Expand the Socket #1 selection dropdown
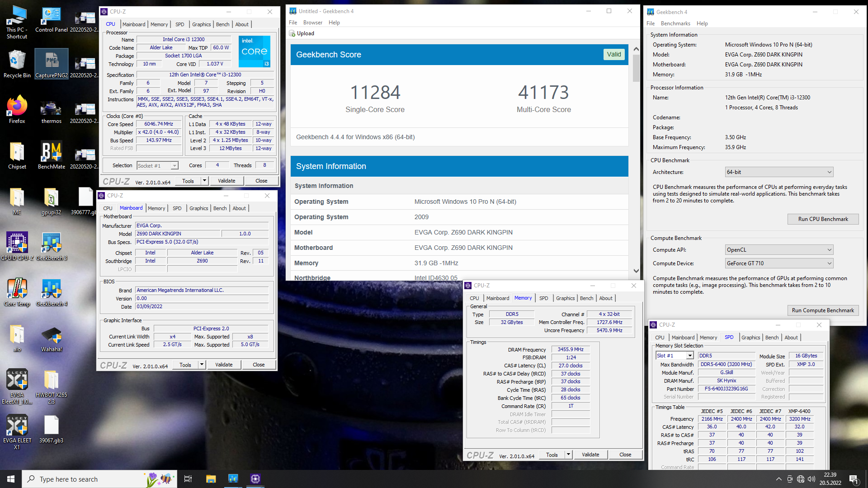This screenshot has height=488, width=868. click(x=175, y=166)
